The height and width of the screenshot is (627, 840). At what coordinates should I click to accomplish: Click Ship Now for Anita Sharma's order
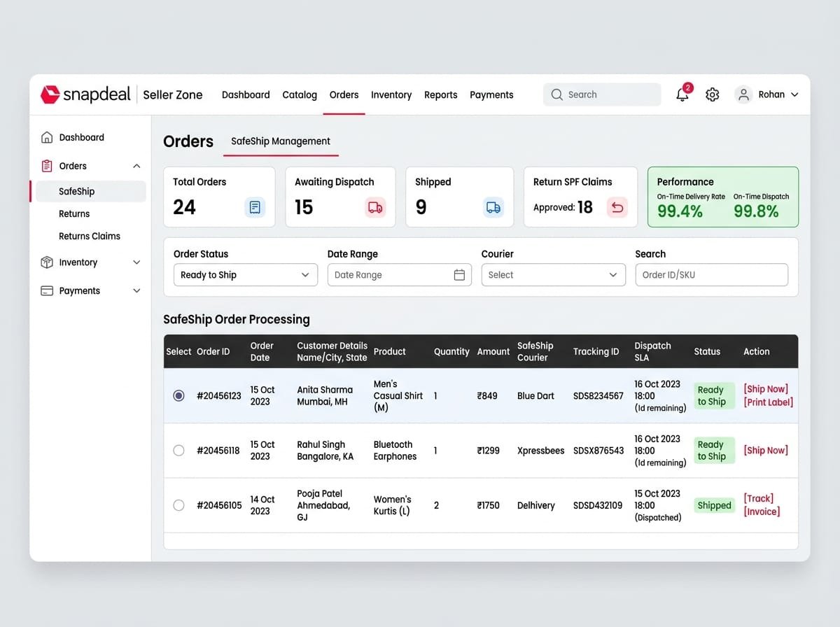pos(766,389)
